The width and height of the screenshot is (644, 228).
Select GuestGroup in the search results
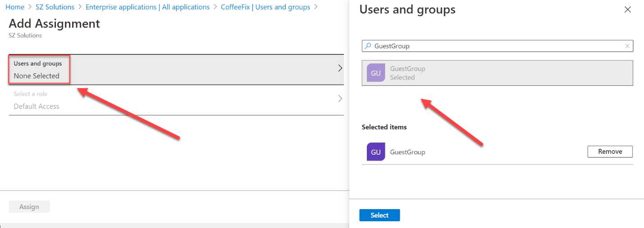tap(498, 73)
